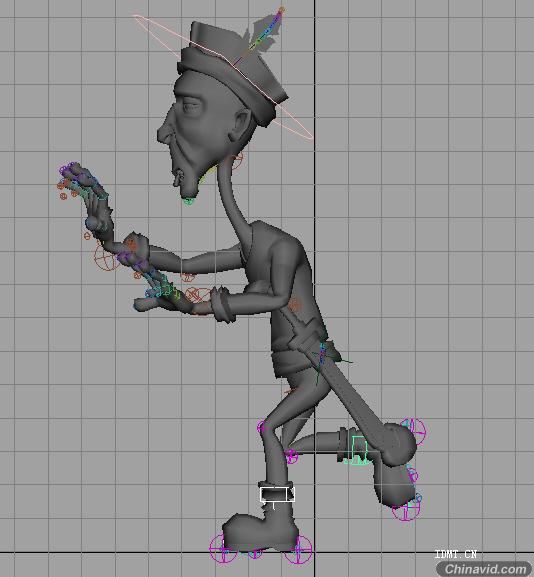Select the magenta control under raised boot sole
The width and height of the screenshot is (534, 577).
point(406,511)
